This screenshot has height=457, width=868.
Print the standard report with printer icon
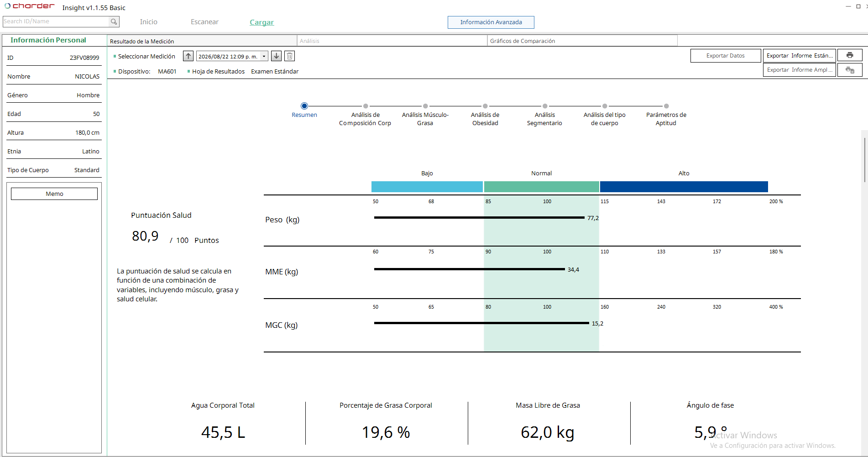[x=850, y=55]
